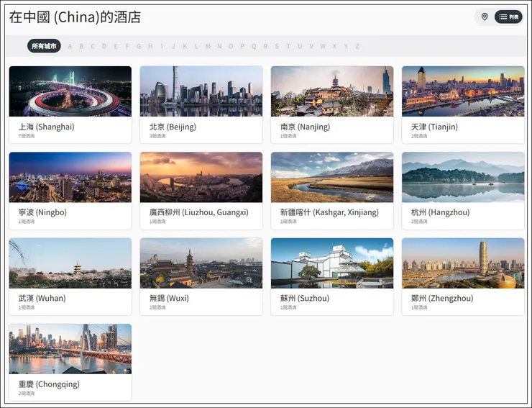532x408 pixels.
Task: Open the Nanjing temple thumbnail
Action: [332, 91]
